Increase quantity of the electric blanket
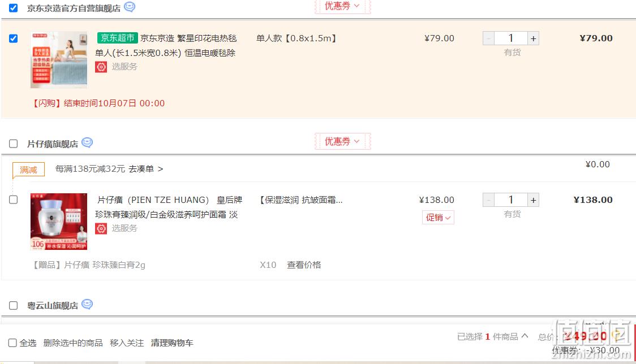Screen dimensions: 636x364 (534, 38)
